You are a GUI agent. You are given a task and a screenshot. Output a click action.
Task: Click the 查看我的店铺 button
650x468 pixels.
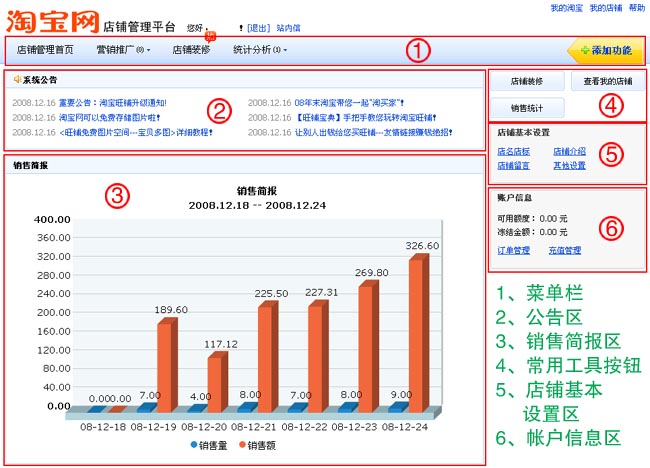608,81
